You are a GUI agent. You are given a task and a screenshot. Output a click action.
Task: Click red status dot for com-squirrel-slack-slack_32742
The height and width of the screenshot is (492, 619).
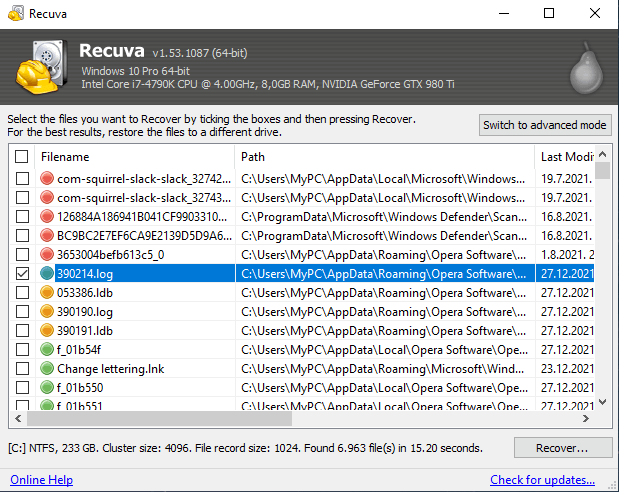(47, 178)
